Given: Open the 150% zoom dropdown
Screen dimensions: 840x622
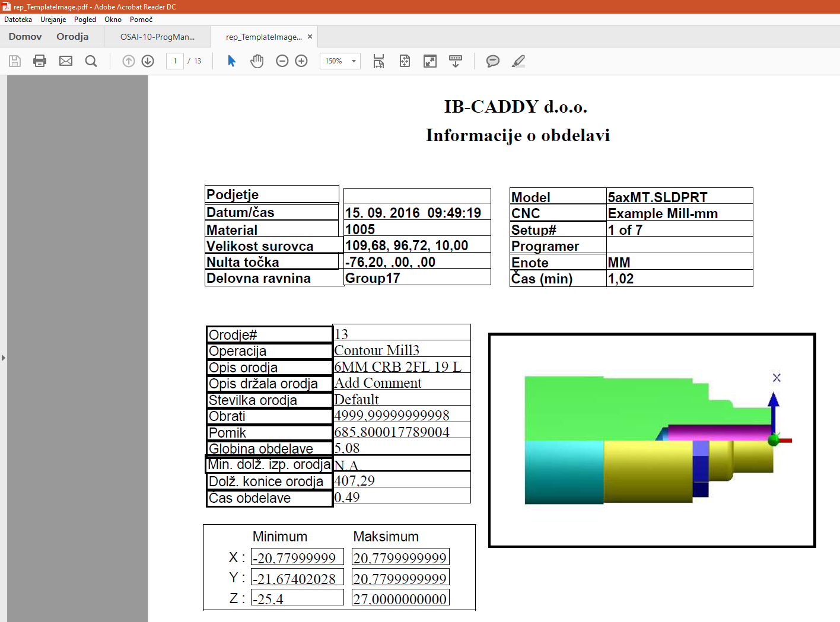Looking at the screenshot, I should click(354, 61).
